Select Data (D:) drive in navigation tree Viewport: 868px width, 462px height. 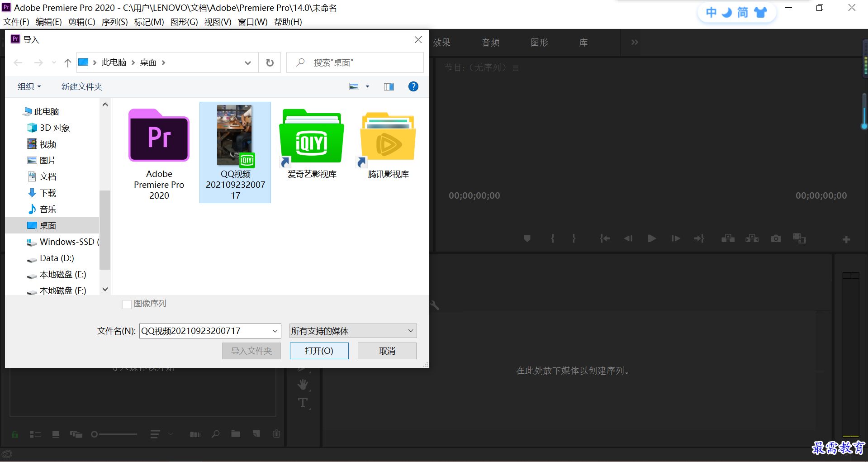coord(51,258)
